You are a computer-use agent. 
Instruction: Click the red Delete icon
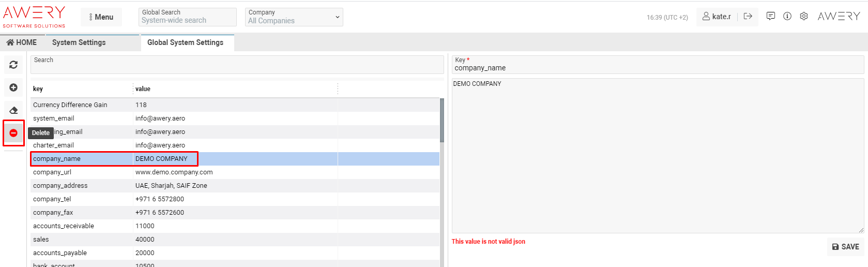point(13,133)
